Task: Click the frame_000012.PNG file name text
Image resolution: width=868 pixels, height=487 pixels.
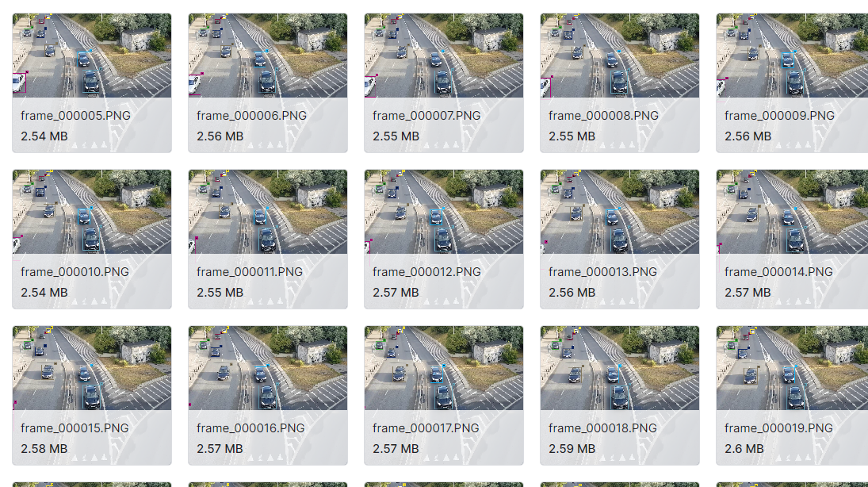Action: 426,272
